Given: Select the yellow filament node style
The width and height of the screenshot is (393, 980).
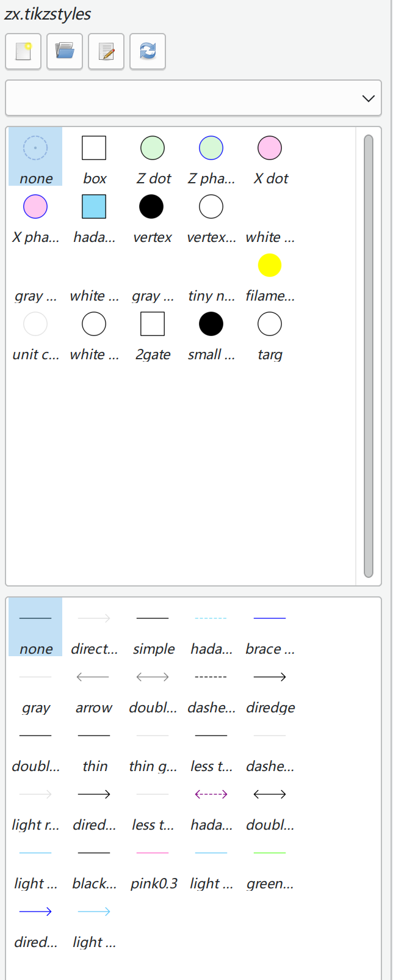Looking at the screenshot, I should tap(270, 265).
